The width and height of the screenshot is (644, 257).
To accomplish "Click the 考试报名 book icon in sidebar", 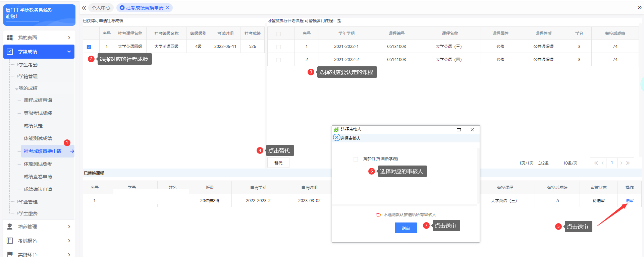I will (10, 241).
